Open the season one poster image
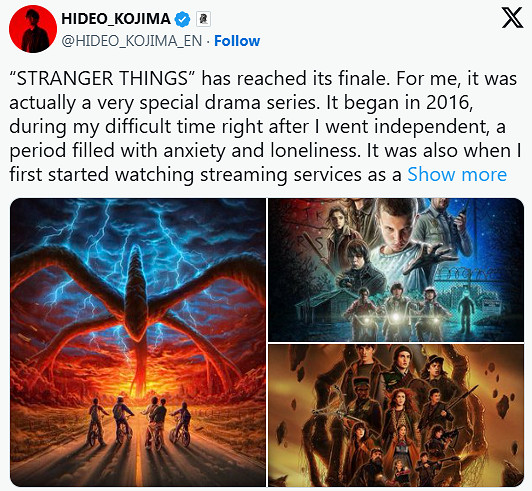Image resolution: width=532 pixels, height=491 pixels. (396, 270)
